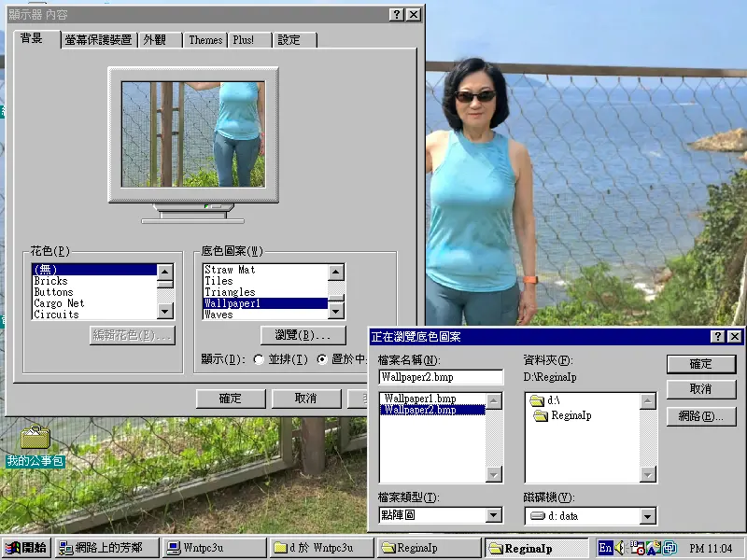
Task: Click the PM 11:04 clock in tray
Action: 711,548
